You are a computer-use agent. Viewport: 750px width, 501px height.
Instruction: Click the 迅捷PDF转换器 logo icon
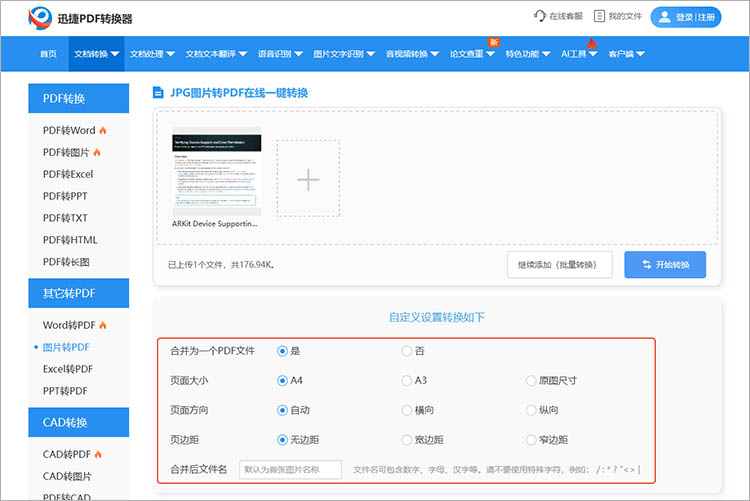point(40,17)
